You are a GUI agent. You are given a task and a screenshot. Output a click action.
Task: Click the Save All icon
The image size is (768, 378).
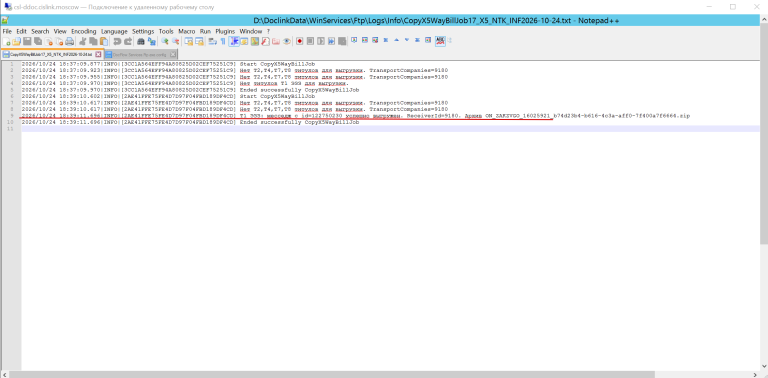point(38,41)
